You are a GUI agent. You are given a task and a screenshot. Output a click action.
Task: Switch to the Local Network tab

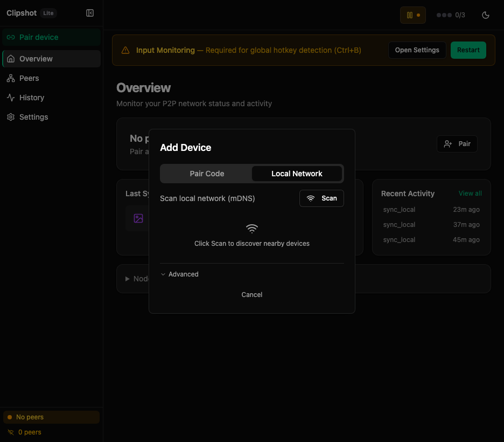(x=297, y=174)
